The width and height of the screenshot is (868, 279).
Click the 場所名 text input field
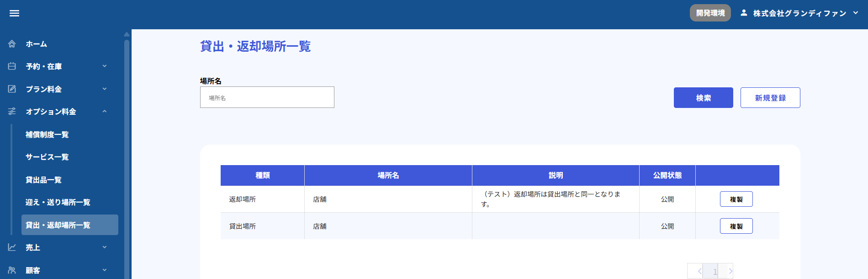267,97
